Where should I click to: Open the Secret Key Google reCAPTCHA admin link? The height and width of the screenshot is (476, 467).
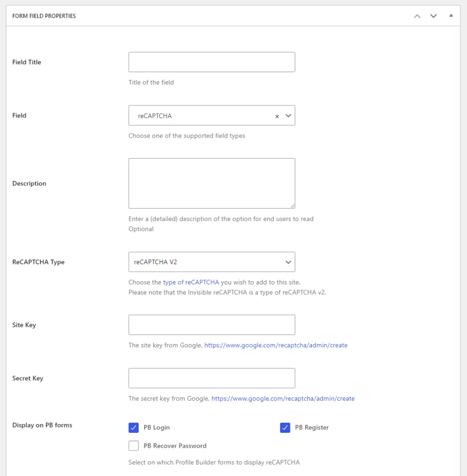[x=283, y=398]
